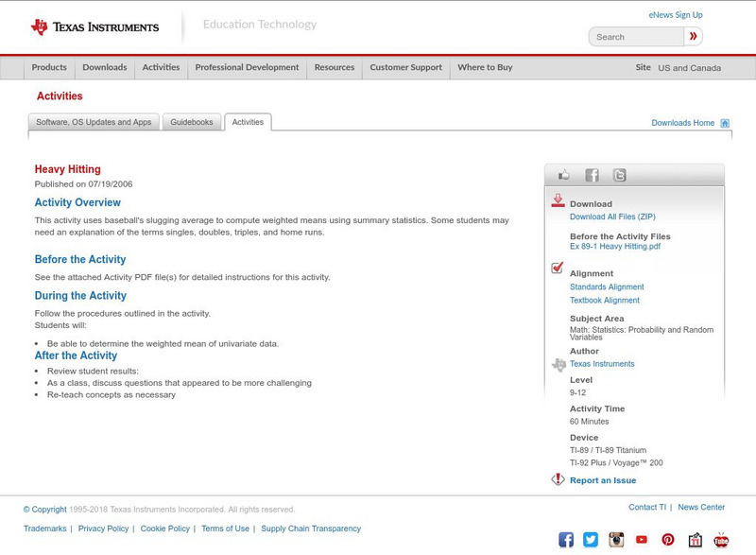This screenshot has height=555, width=756.
Task: Share the activity on Facebook
Action: pyautogui.click(x=592, y=174)
